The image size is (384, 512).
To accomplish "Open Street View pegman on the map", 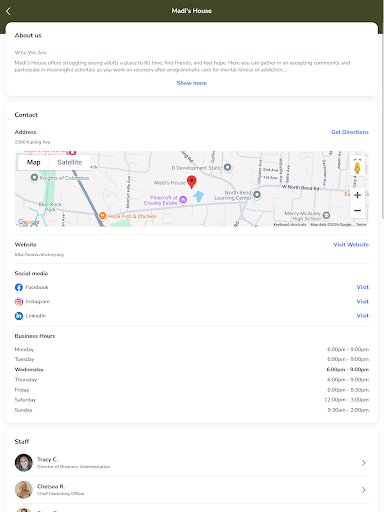I will point(357,167).
